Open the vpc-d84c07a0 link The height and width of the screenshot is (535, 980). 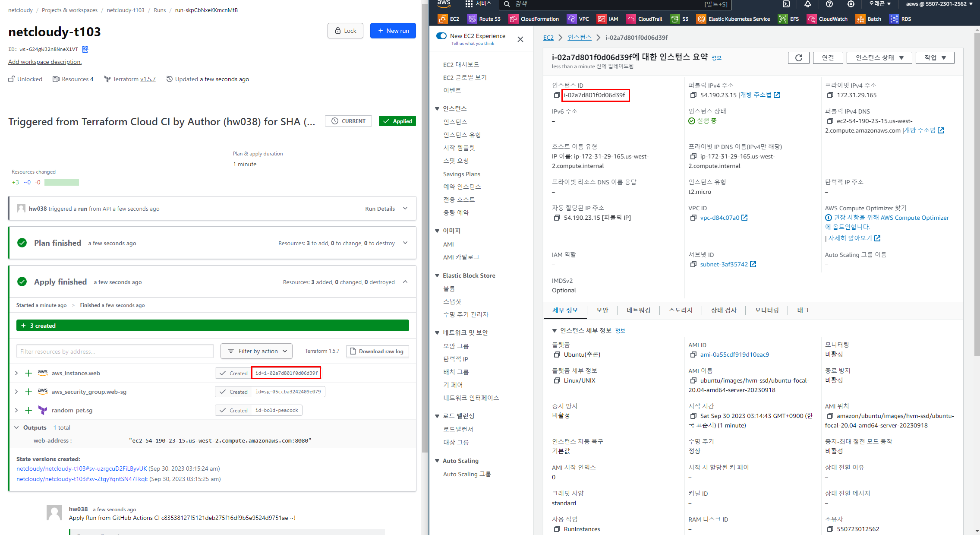point(719,218)
